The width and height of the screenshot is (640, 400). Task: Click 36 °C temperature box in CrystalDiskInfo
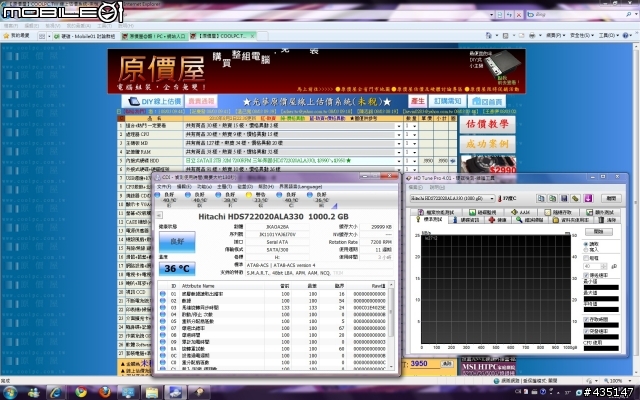177,269
